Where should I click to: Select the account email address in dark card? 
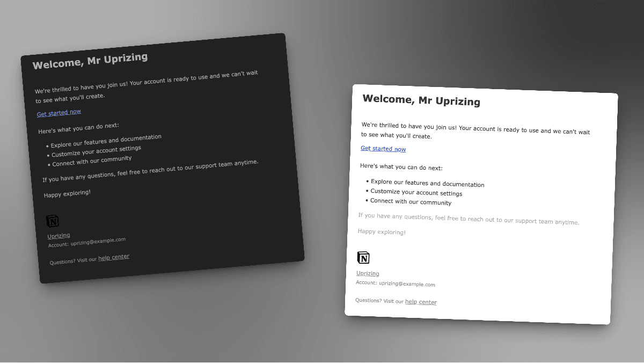coord(98,242)
